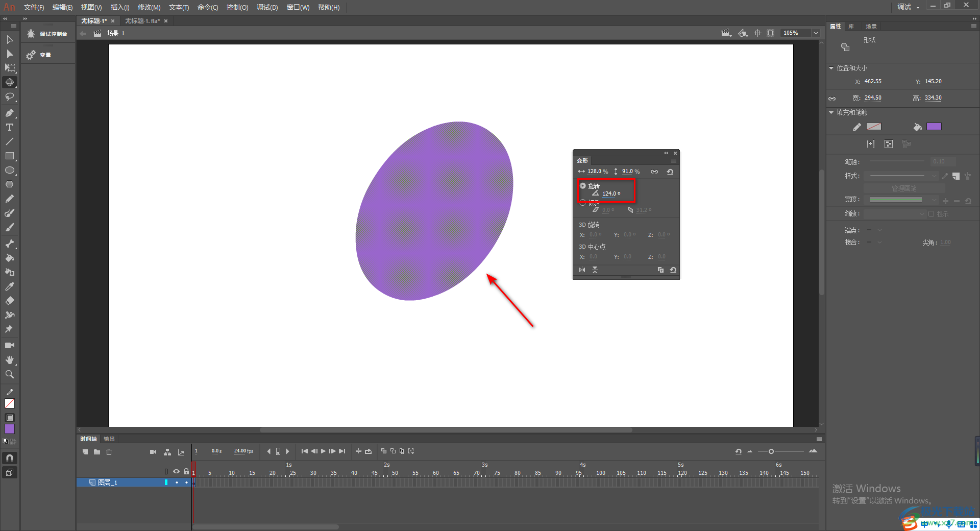Toggle visibility of 图层_1 layer
980x531 pixels.
point(177,482)
